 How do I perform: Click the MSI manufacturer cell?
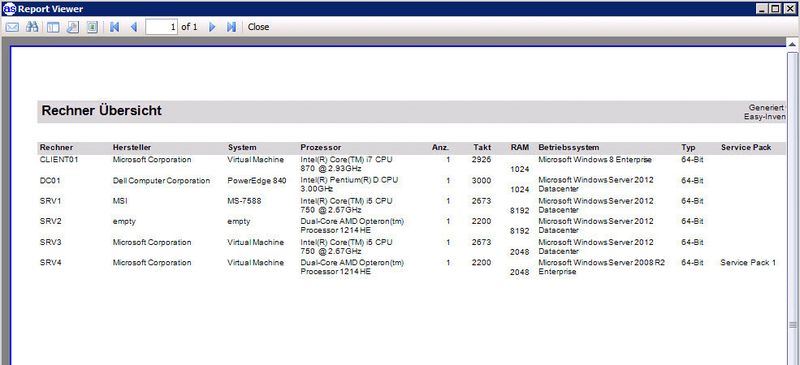point(120,201)
